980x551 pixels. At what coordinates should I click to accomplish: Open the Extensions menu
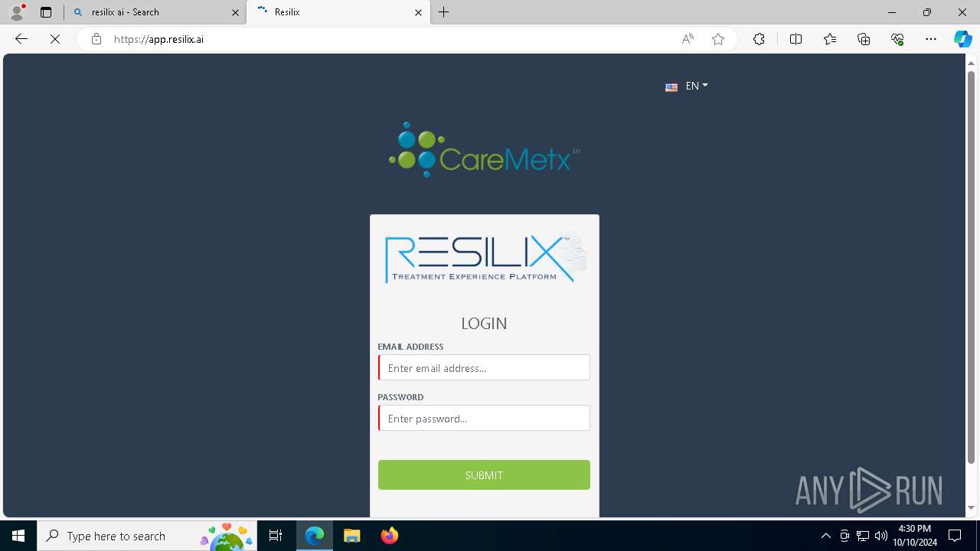point(759,39)
